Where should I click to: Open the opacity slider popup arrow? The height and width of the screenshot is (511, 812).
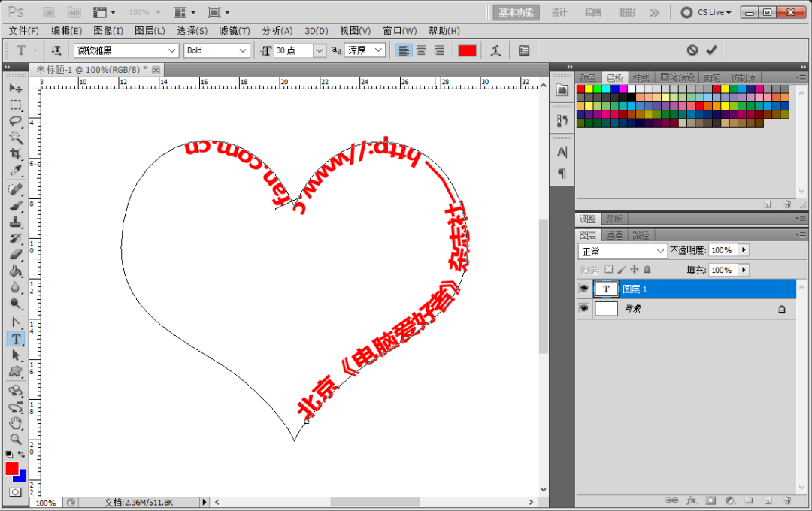click(744, 250)
